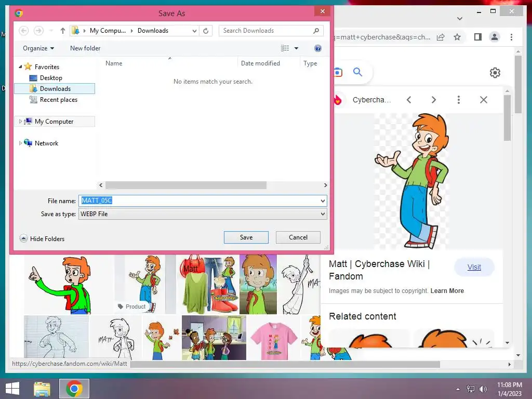Sort by the Name column header
Screen dimensions: 532x399
114,63
